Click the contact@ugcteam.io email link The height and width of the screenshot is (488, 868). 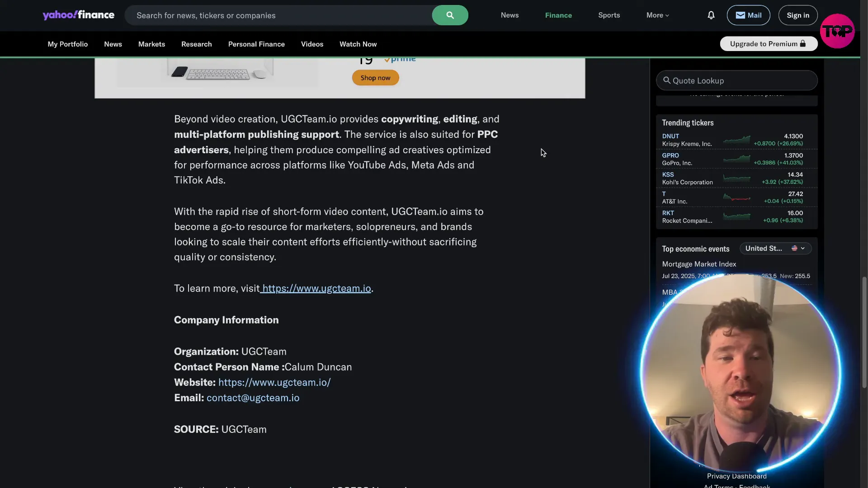253,398
